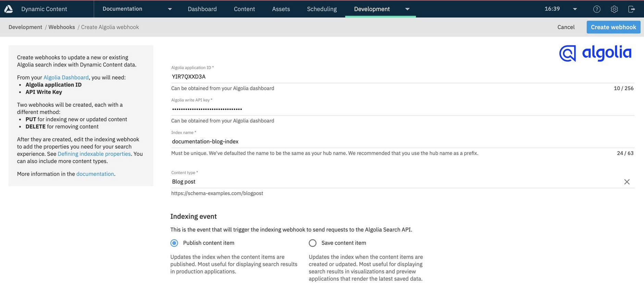Switch to the Assets tab
The width and height of the screenshot is (644, 293).
pos(281,9)
